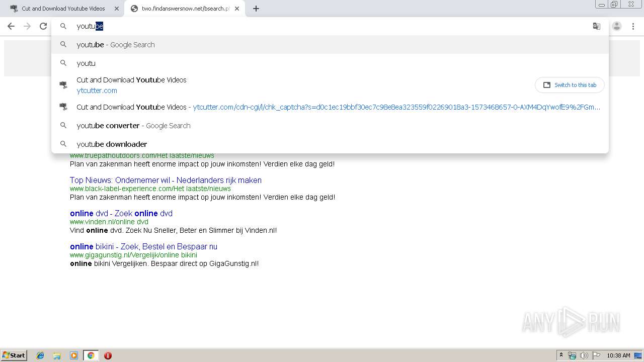Choose 'youtube downloader' suggestion
644x362 pixels.
click(x=330, y=144)
